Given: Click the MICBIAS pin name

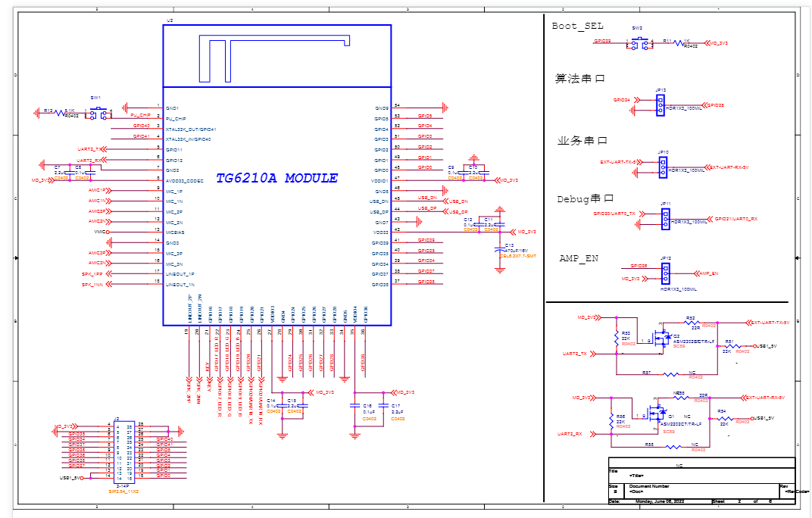Looking at the screenshot, I should [x=175, y=232].
